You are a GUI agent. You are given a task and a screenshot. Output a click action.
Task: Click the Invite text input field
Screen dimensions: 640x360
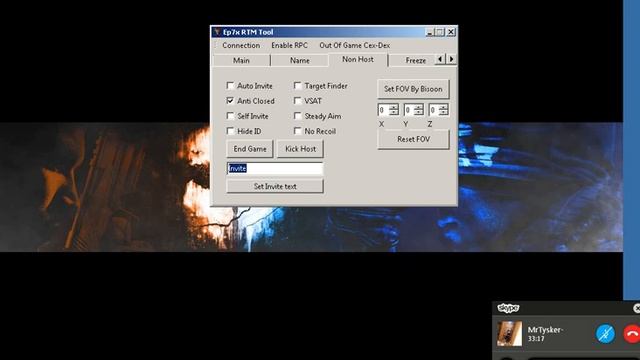(x=275, y=169)
